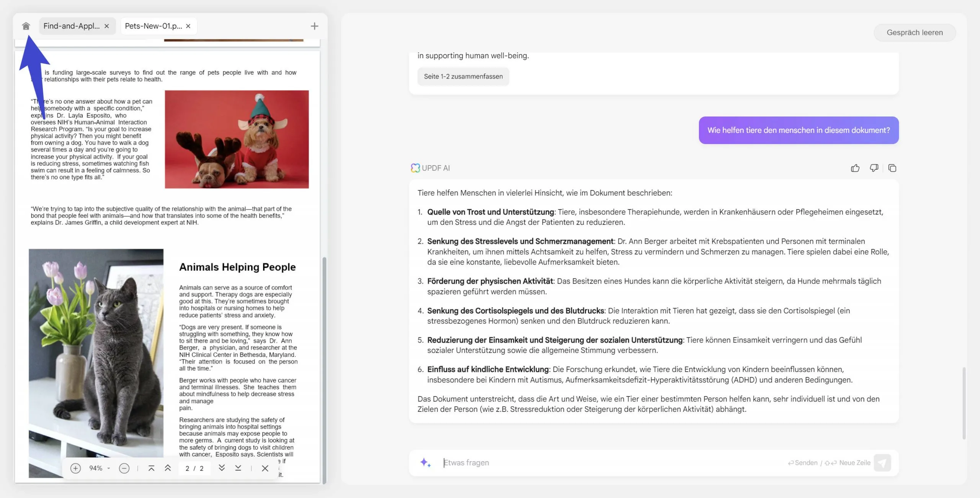Click Seite 1-2 zusammenfassen chip

point(463,76)
